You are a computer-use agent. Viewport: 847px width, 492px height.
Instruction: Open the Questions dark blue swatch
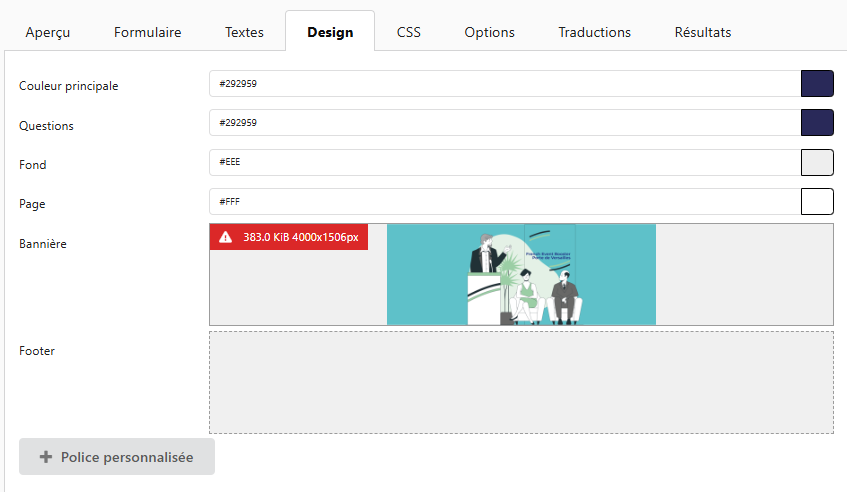(x=817, y=123)
